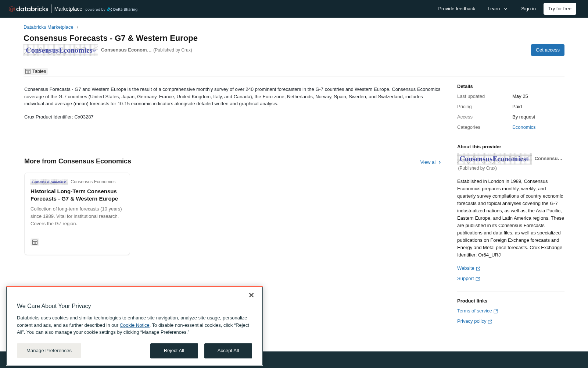Viewport: 588px width, 368px height.
Task: Close the privacy cookie banner
Action: pyautogui.click(x=251, y=295)
